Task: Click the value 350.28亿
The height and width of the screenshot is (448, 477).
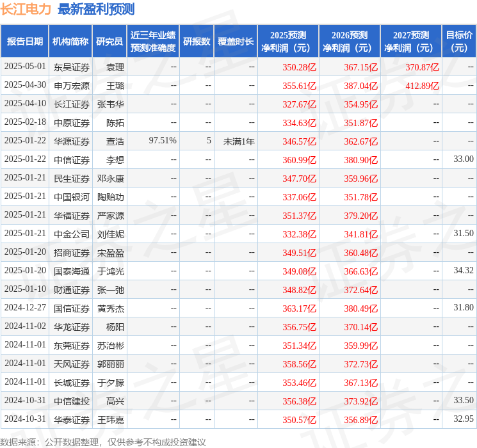Action: coord(300,67)
